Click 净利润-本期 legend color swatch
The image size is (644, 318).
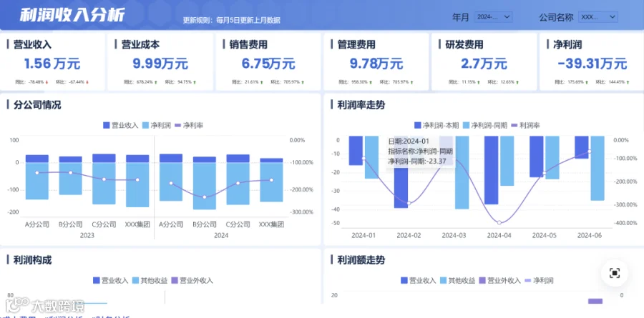[x=418, y=125]
